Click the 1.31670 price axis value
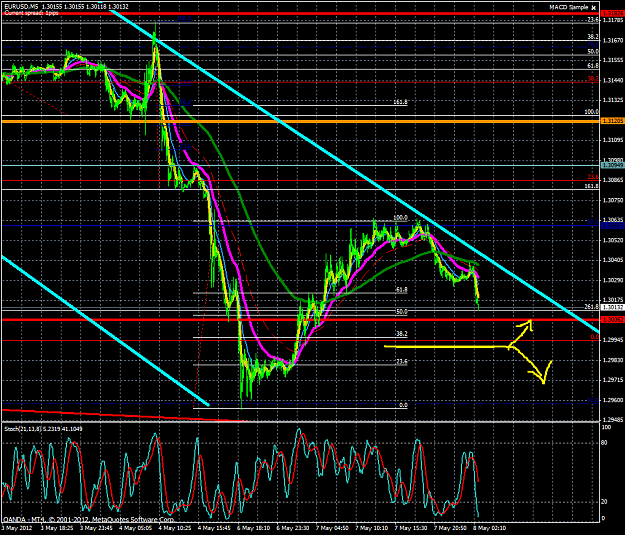The height and width of the screenshot is (535, 625). pos(613,40)
